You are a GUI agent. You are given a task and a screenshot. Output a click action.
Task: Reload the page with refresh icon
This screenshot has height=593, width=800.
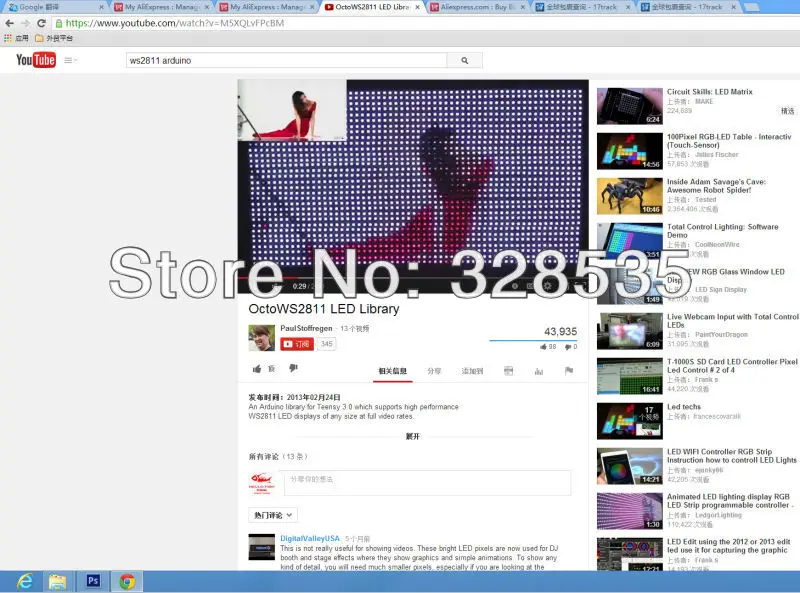point(41,23)
